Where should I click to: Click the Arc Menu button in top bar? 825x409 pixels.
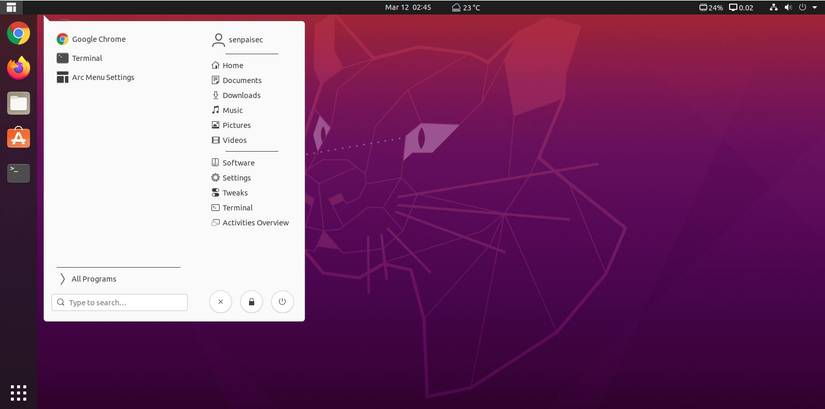11,7
